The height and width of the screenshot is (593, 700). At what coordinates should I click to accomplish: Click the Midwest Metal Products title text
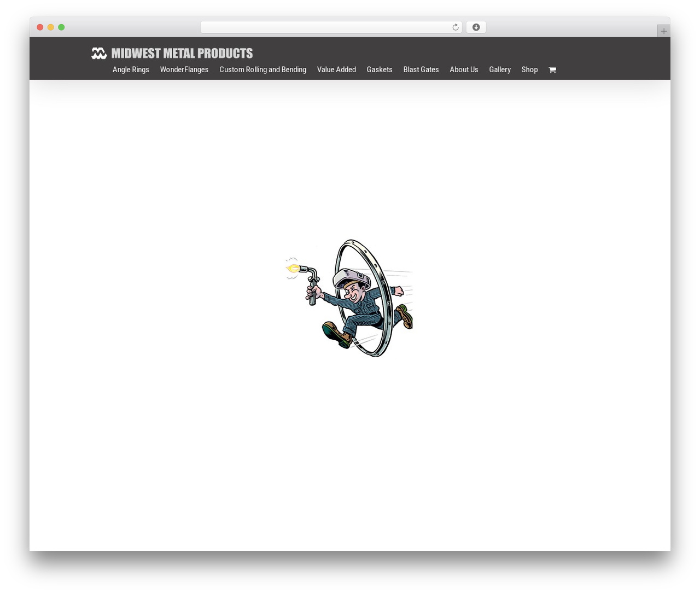click(182, 53)
